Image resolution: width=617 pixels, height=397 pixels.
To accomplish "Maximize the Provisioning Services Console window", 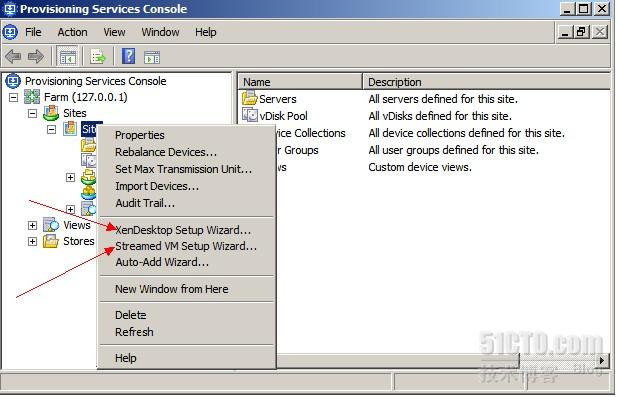I will point(584,9).
